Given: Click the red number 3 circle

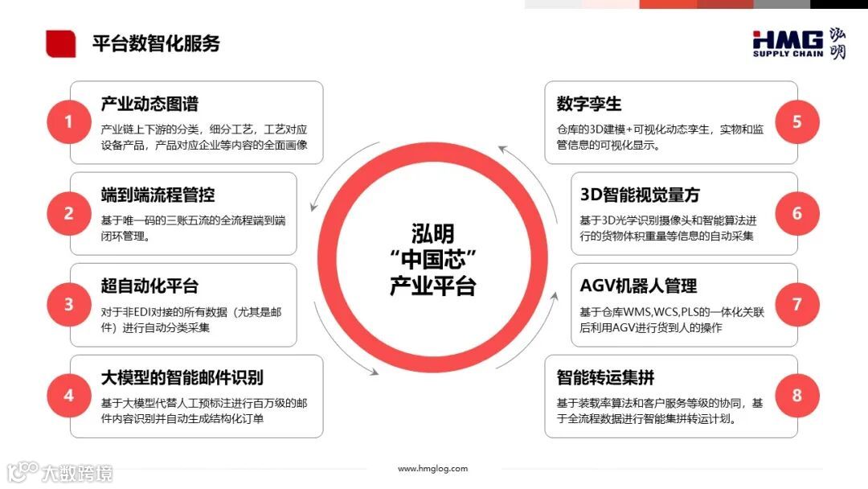Looking at the screenshot, I should 68,304.
